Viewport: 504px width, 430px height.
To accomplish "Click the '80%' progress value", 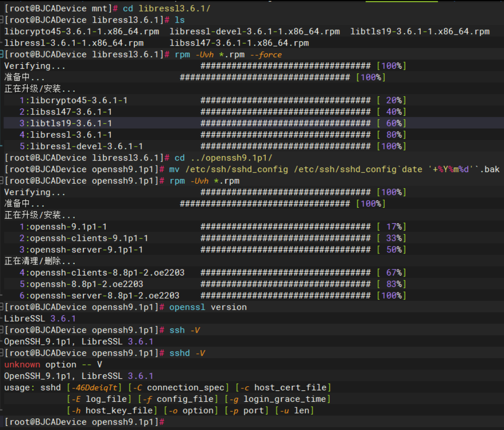I will [x=394, y=135].
